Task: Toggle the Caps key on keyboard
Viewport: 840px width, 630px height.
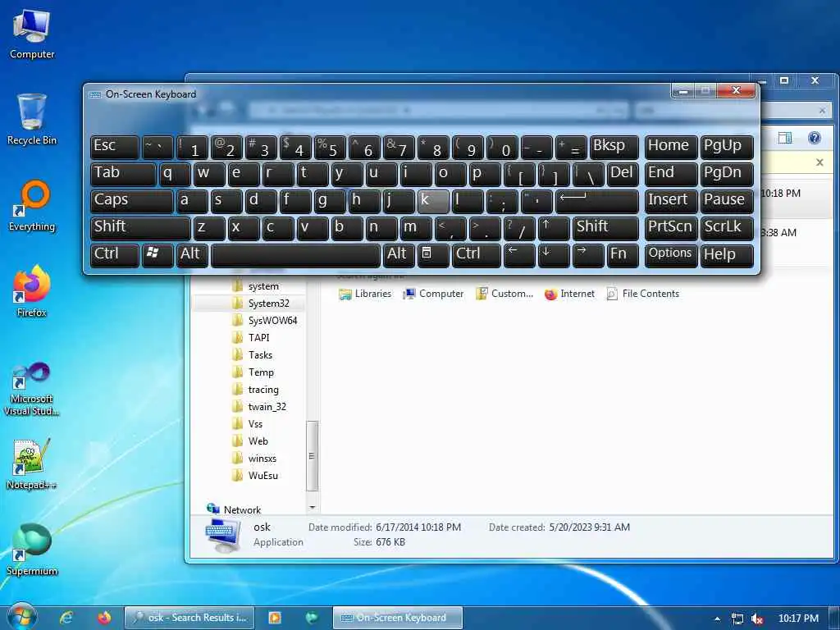Action: (x=132, y=201)
